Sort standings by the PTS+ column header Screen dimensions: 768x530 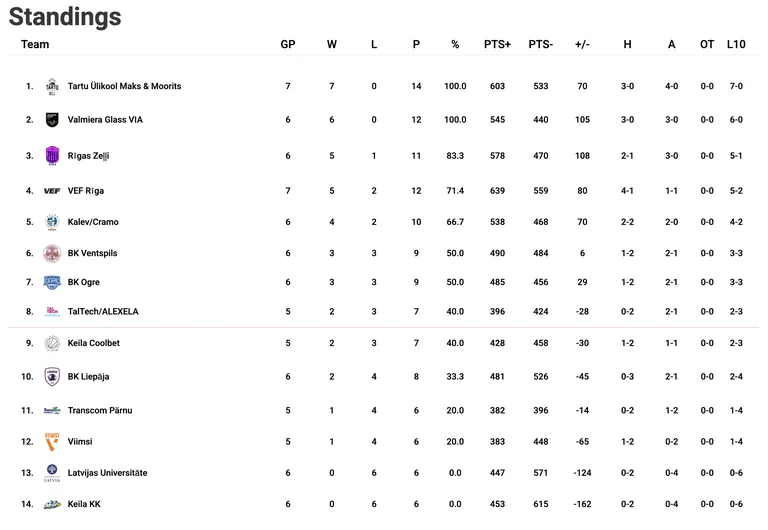(x=497, y=44)
